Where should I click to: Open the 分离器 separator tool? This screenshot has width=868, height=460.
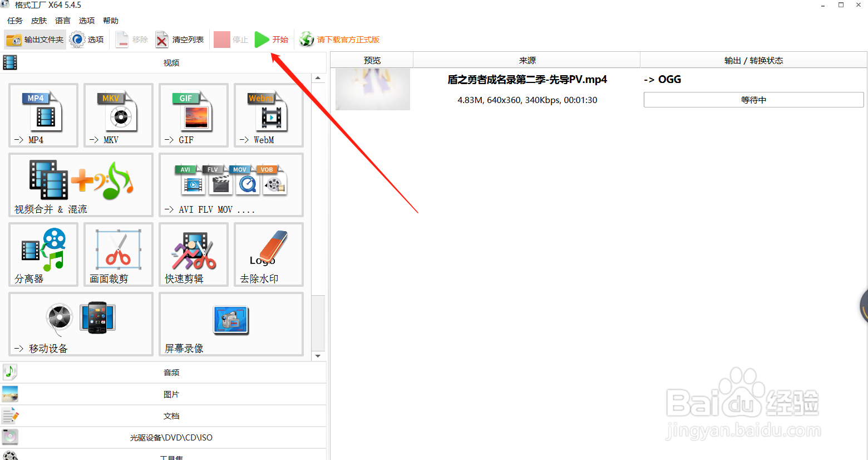[43, 255]
